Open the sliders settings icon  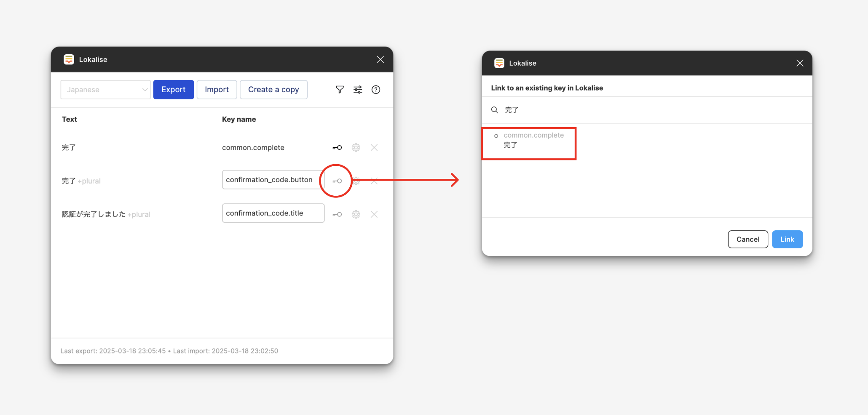[x=358, y=90]
